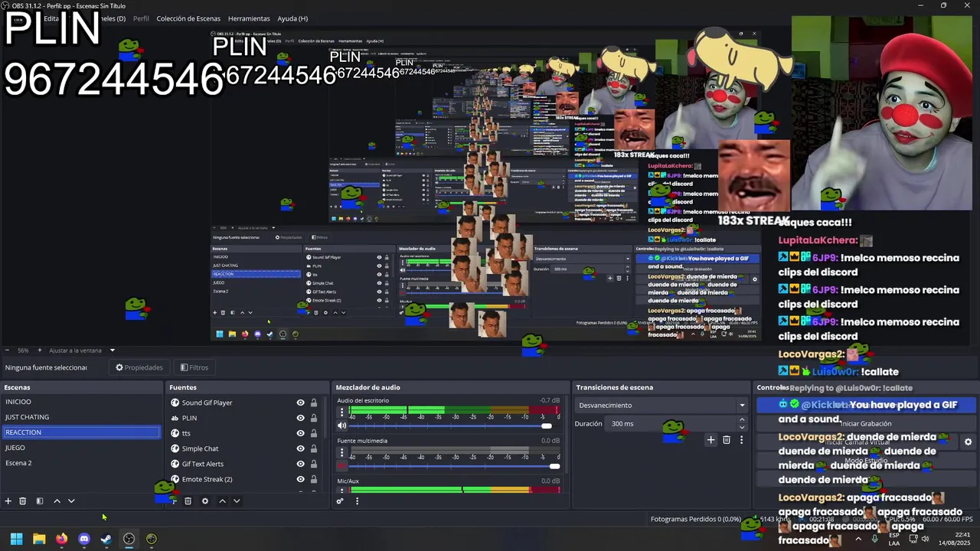Image resolution: width=980 pixels, height=551 pixels.
Task: Decrease transition duration with the down arrow
Action: [x=741, y=427]
